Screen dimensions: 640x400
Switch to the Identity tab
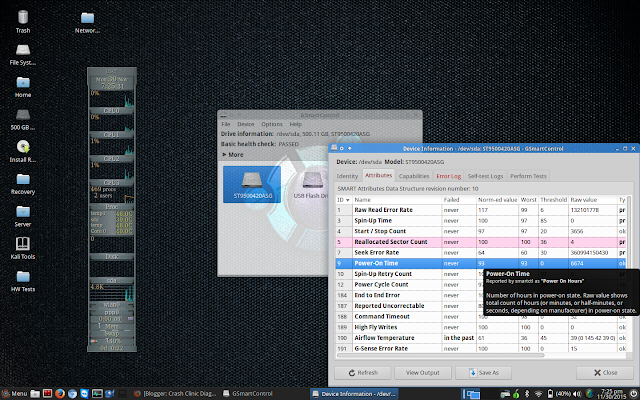tap(347, 176)
